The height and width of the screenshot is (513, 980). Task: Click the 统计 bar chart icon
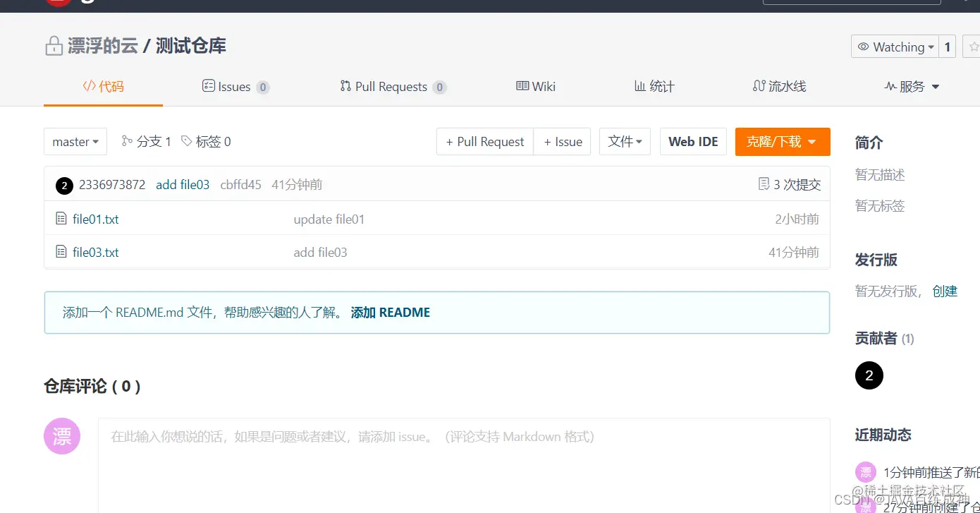coord(640,86)
